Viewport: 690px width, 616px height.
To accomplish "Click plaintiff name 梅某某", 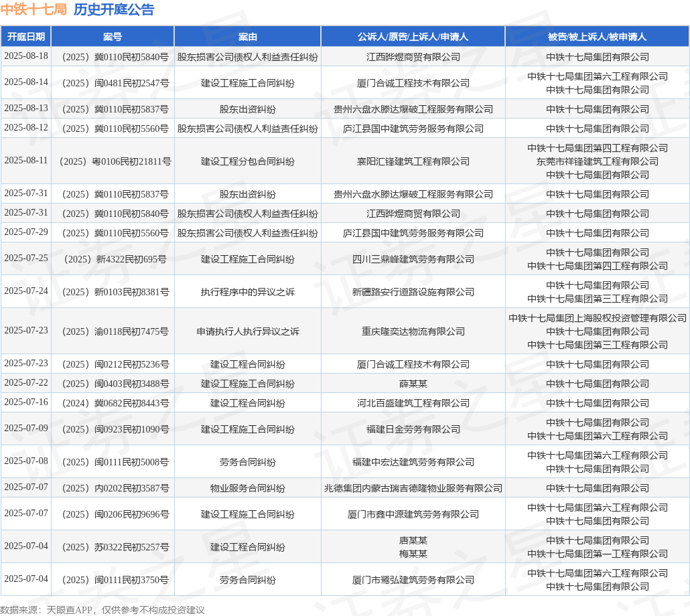I will click(x=413, y=554).
